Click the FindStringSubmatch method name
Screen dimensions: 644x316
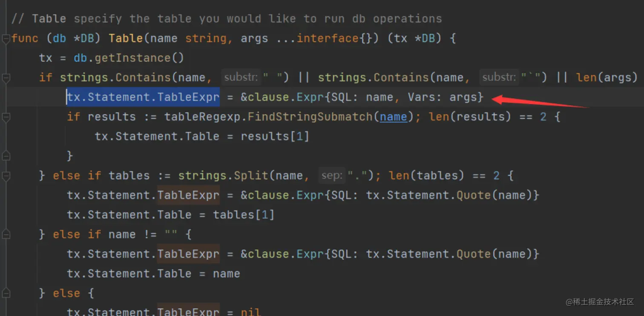310,117
